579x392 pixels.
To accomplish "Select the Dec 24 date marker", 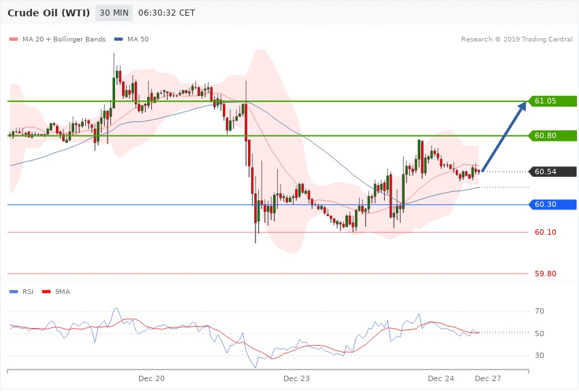I will coord(441,378).
